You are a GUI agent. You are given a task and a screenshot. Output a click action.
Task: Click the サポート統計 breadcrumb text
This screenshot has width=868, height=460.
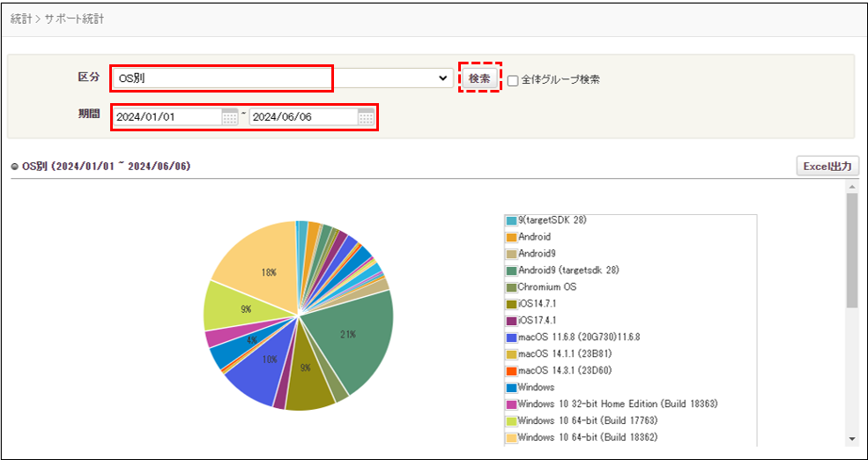[x=74, y=19]
